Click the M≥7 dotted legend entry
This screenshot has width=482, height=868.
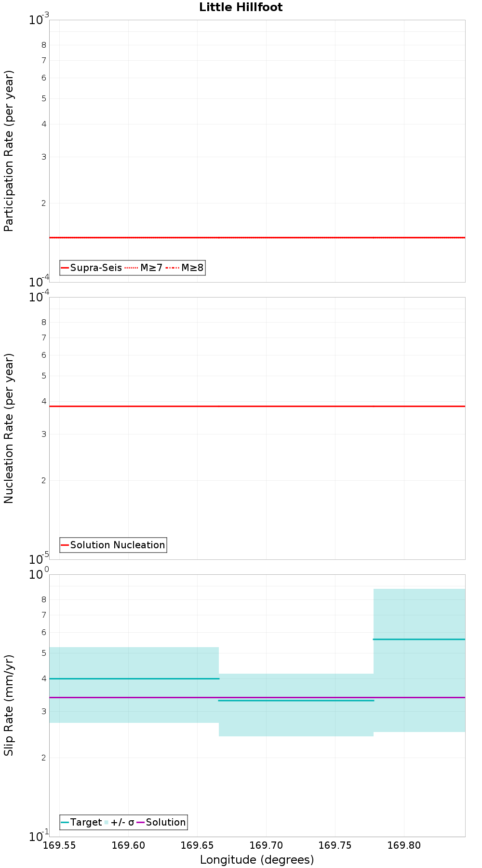[144, 268]
